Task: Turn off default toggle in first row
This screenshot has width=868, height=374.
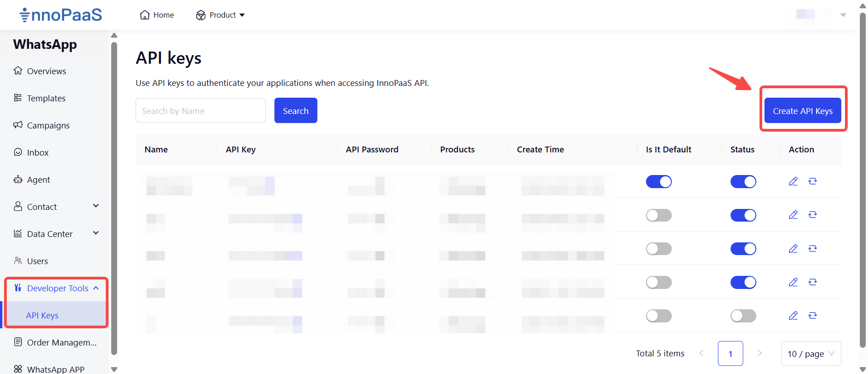Action: 659,182
